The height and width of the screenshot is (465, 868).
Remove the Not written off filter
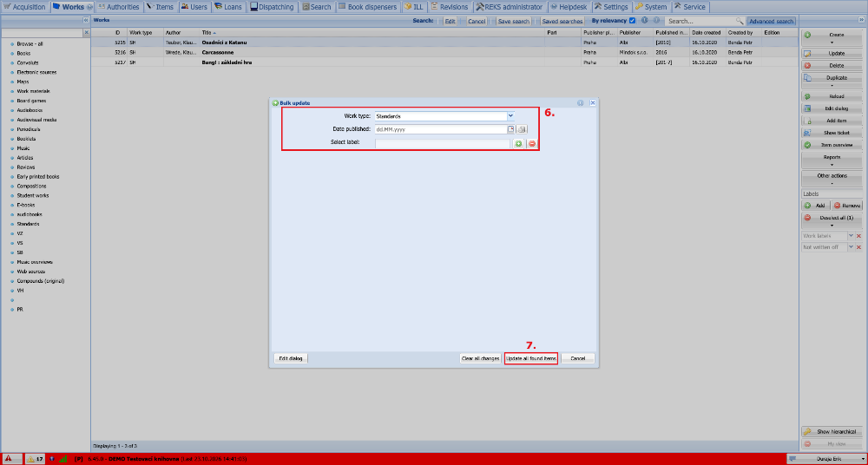tap(859, 248)
